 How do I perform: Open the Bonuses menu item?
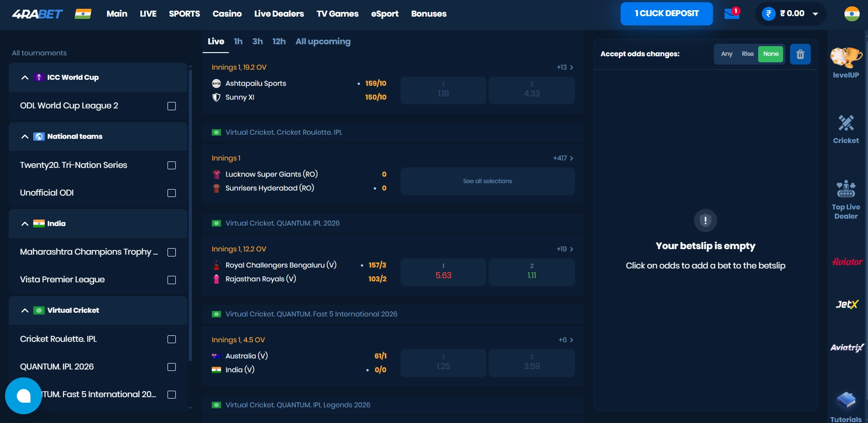pyautogui.click(x=429, y=14)
